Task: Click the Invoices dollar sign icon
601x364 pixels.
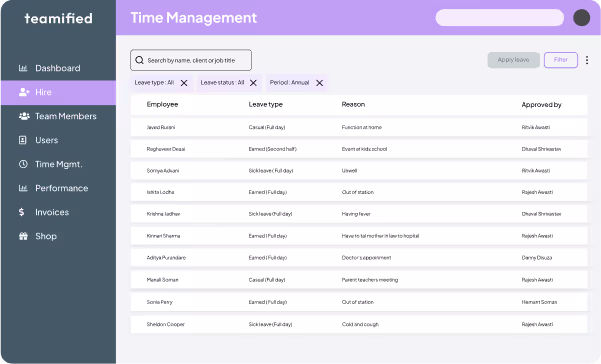Action: [21, 212]
